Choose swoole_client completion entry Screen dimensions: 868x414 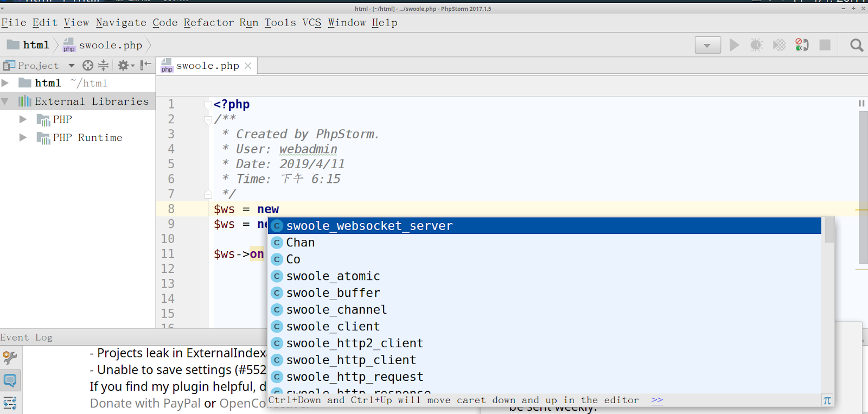[545, 327]
